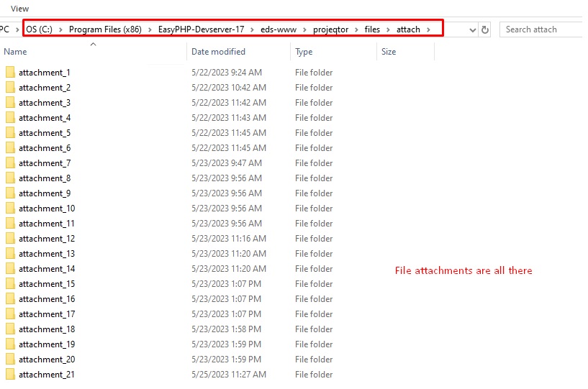Expand chevron after EasyPHP-Devserver-17

pos(253,29)
